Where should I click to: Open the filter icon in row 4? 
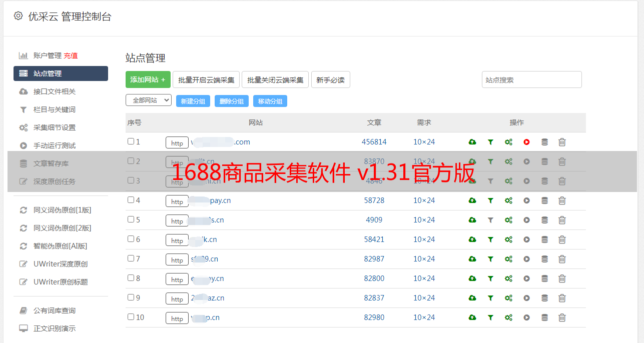click(x=490, y=200)
